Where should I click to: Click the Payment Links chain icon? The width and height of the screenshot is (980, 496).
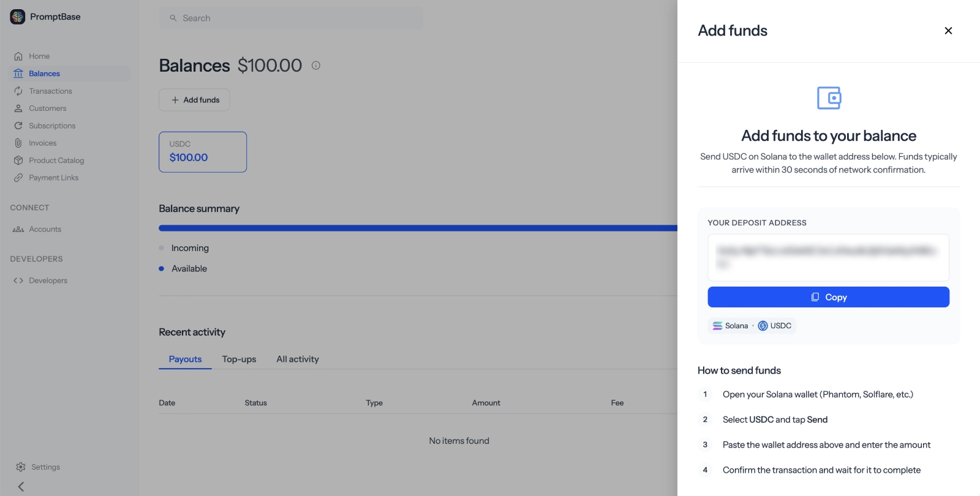click(18, 178)
